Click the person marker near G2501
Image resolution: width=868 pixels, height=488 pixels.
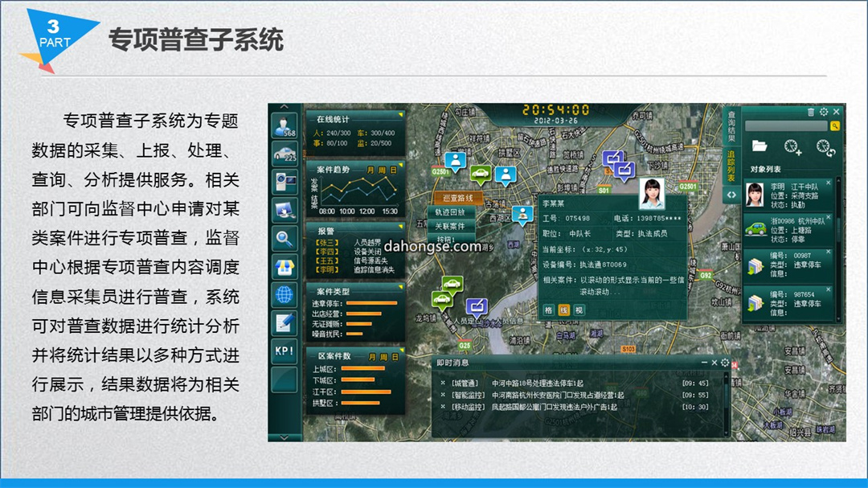click(x=456, y=161)
